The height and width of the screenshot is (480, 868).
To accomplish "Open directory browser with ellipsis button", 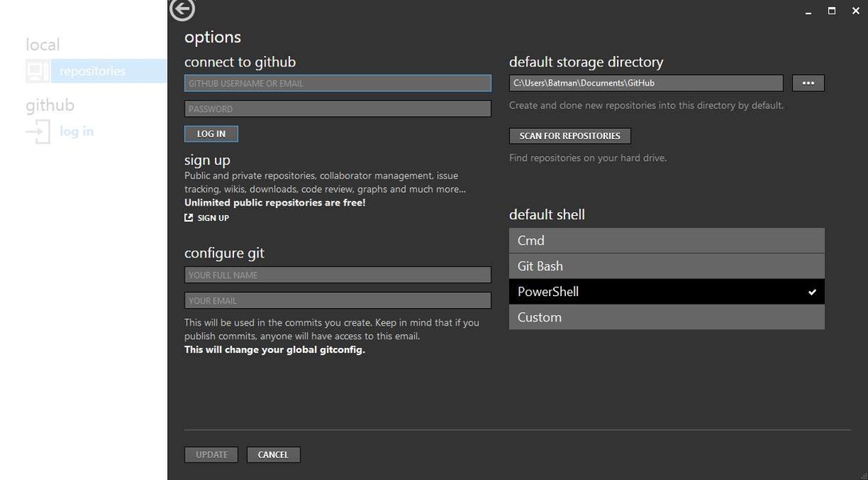I will [x=807, y=83].
